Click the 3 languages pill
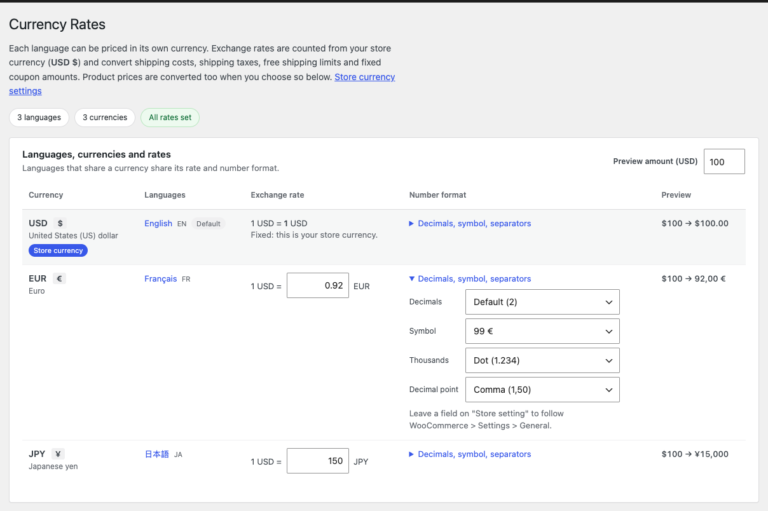 coord(39,118)
